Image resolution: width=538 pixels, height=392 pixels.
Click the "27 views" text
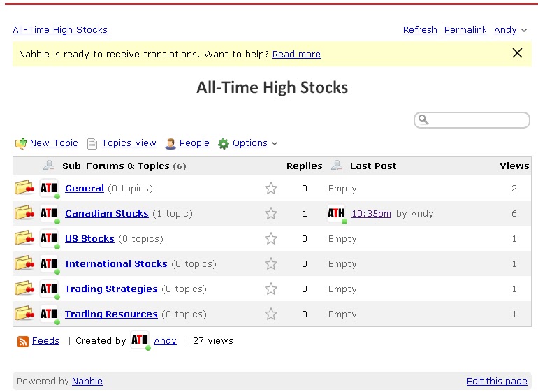[x=212, y=340]
